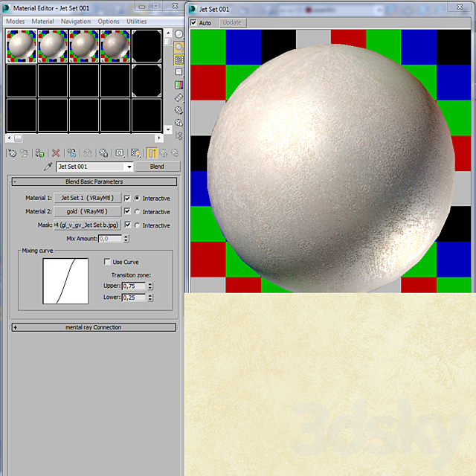Select Interactive radio for Mask
This screenshot has width=476, height=476.
click(x=137, y=225)
